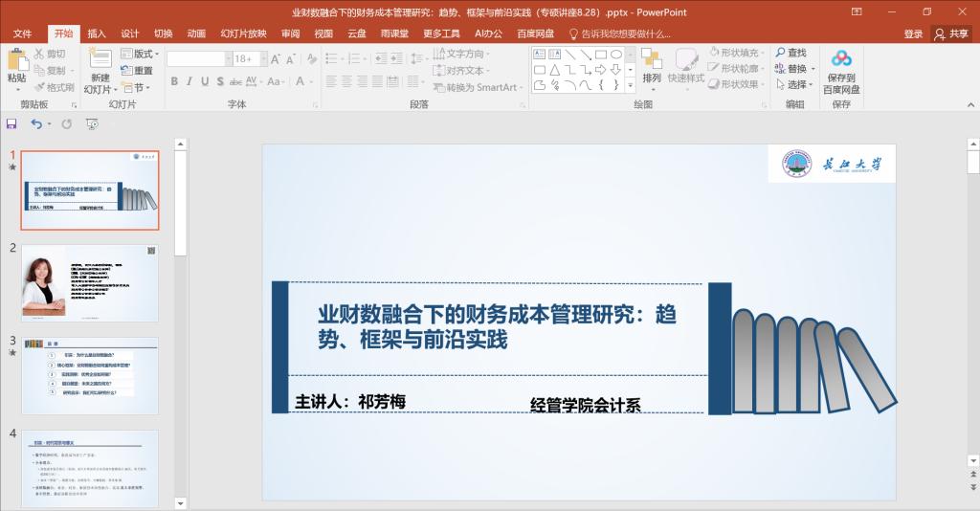This screenshot has width=980, height=511.
Task: Toggle Underline formatting
Action: pos(205,82)
